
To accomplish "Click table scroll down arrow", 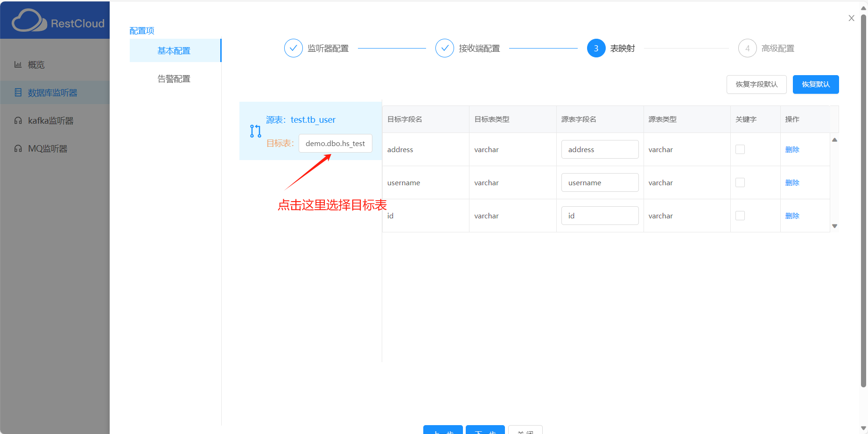I will pyautogui.click(x=834, y=226).
